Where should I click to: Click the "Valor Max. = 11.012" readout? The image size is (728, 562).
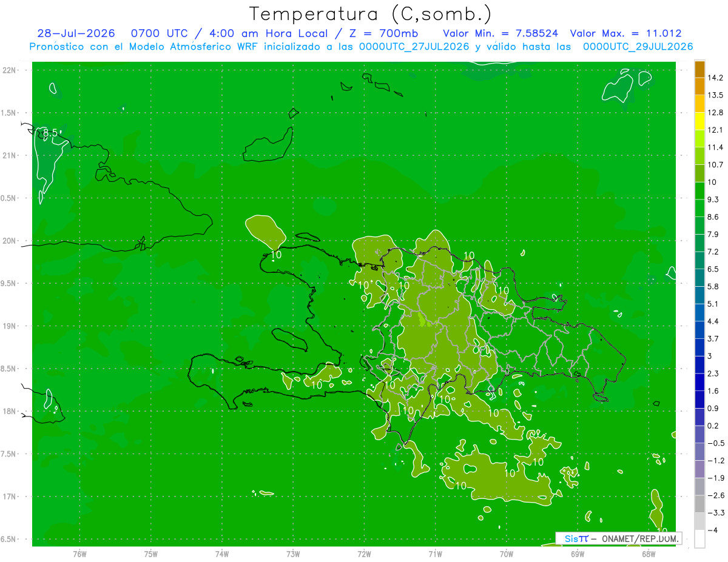(x=625, y=33)
